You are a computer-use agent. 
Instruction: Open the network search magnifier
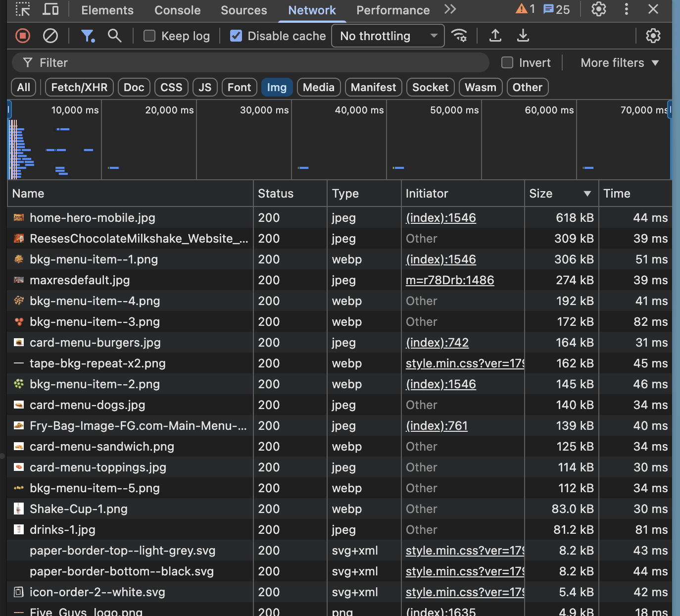click(x=115, y=36)
